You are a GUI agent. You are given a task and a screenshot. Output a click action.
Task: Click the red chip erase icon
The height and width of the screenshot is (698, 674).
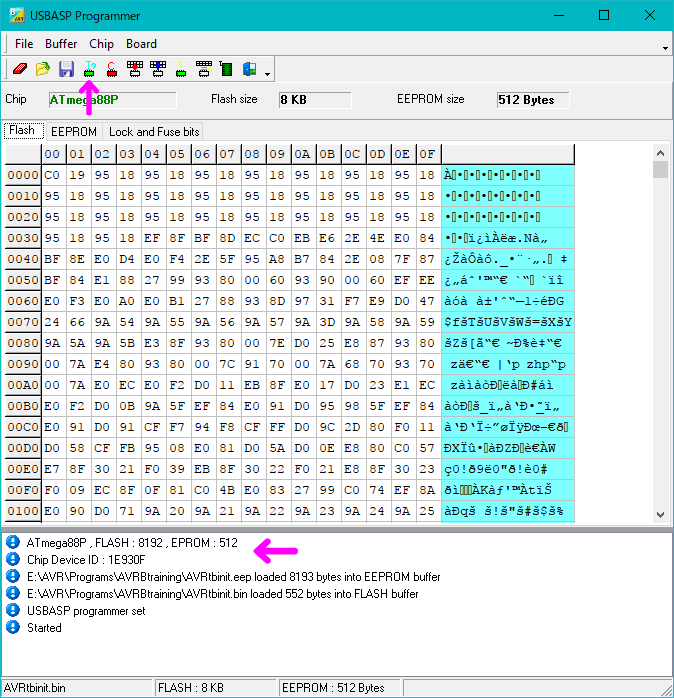[x=112, y=69]
